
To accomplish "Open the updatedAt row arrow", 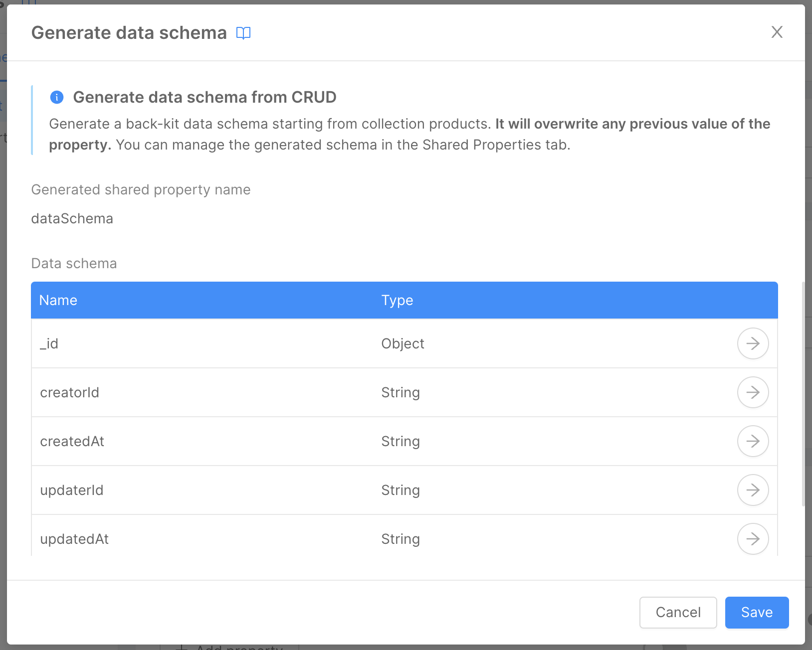I will [753, 539].
